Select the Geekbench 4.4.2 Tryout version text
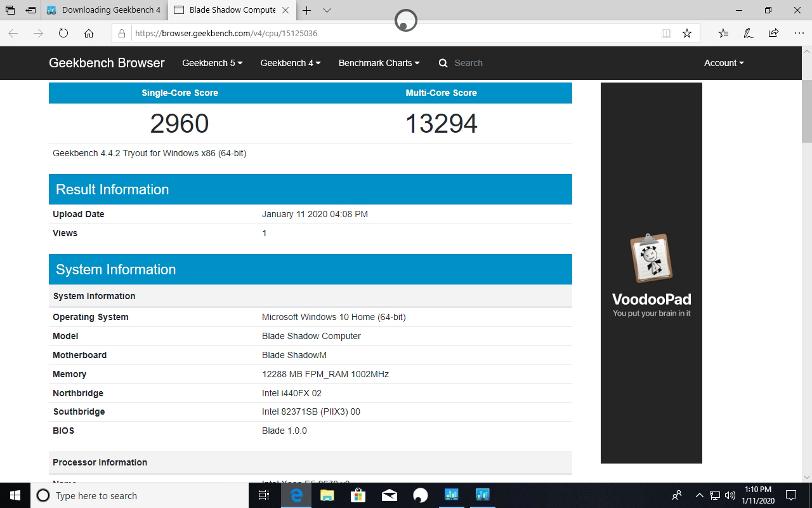This screenshot has width=812, height=508. tap(150, 153)
